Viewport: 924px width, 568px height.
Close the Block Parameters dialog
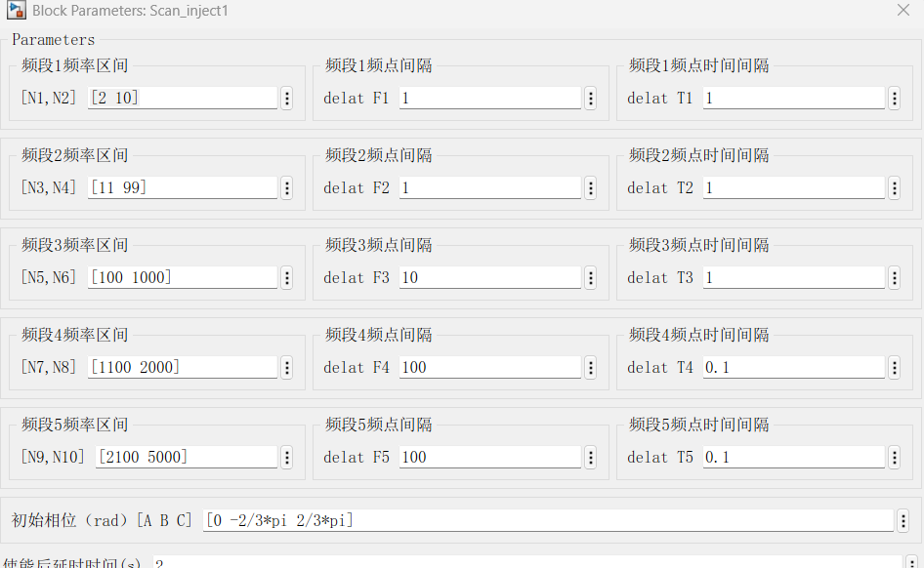tap(903, 10)
